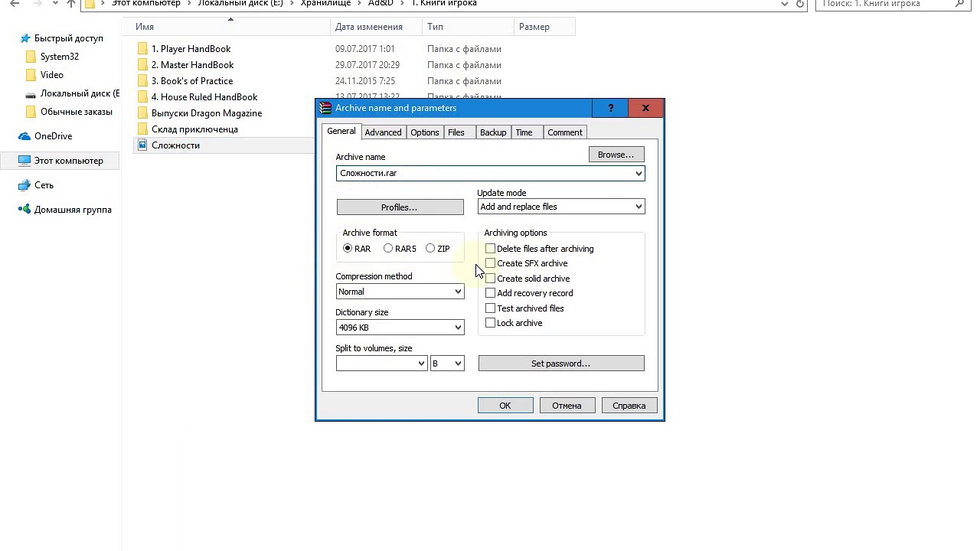Switch to the Advanced tab
The height and width of the screenshot is (551, 980).
click(383, 132)
